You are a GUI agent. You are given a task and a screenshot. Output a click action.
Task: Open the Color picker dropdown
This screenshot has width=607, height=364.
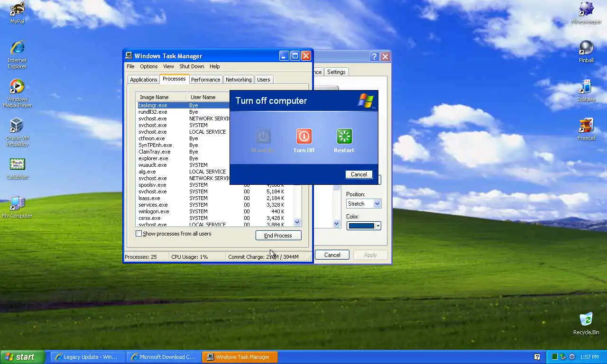coord(378,226)
